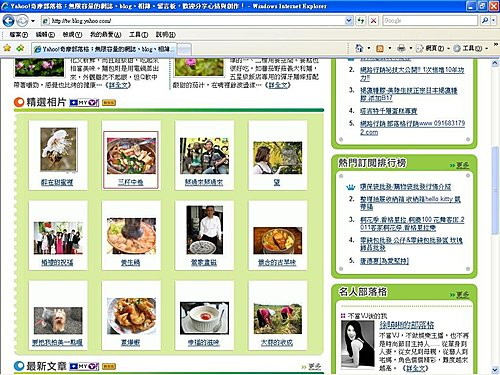Viewport: 500px width, 375px height.
Task: Open the farmers harvesting in field photo
Action: click(x=278, y=319)
